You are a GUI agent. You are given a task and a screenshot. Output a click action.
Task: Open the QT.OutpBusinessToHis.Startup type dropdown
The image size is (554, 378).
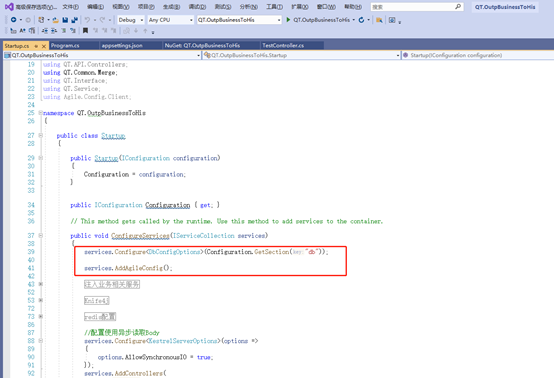coord(301,55)
